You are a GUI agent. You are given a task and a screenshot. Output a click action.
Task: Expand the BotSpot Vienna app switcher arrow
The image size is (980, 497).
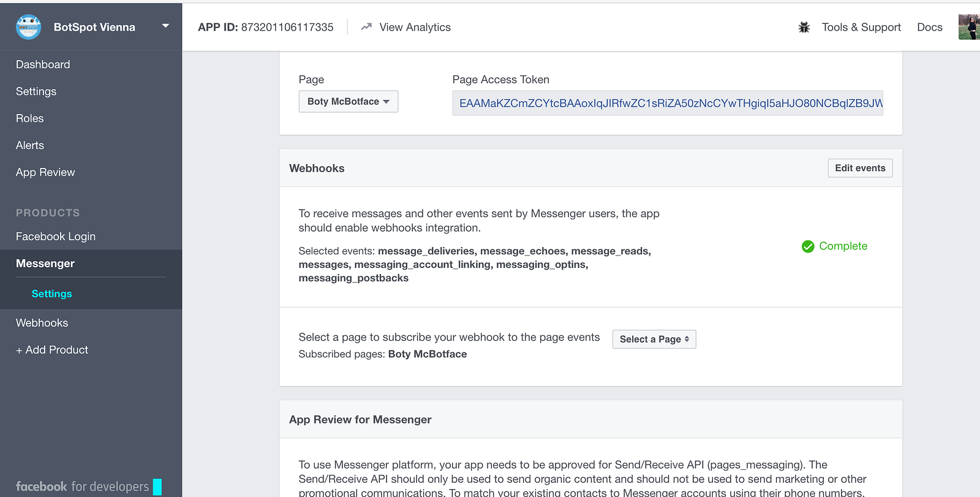point(165,26)
